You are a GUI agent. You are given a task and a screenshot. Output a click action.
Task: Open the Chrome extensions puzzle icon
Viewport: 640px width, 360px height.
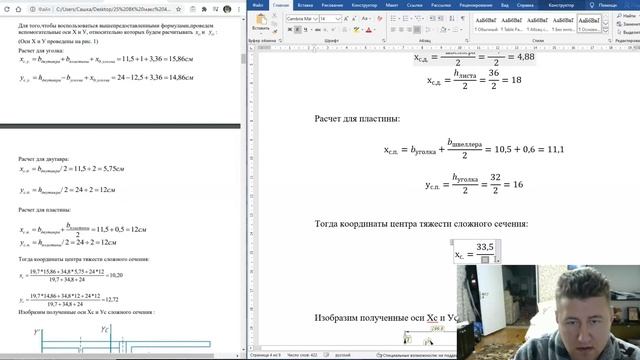pyautogui.click(x=204, y=9)
